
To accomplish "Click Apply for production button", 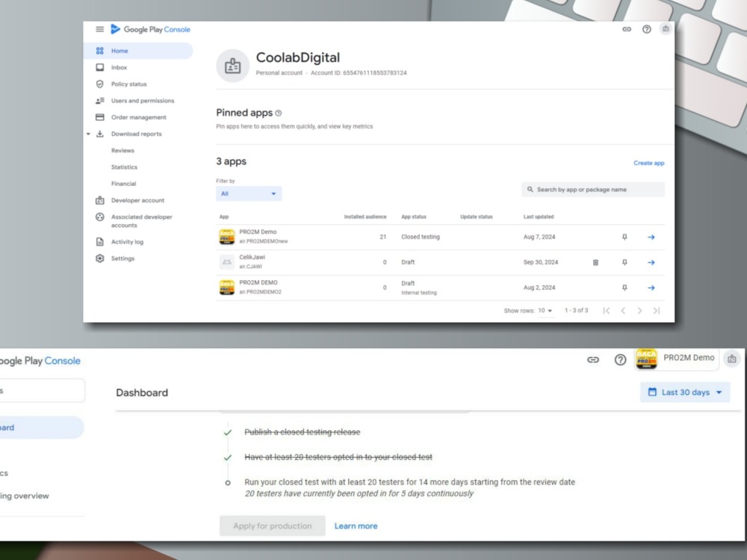I will pyautogui.click(x=273, y=526).
